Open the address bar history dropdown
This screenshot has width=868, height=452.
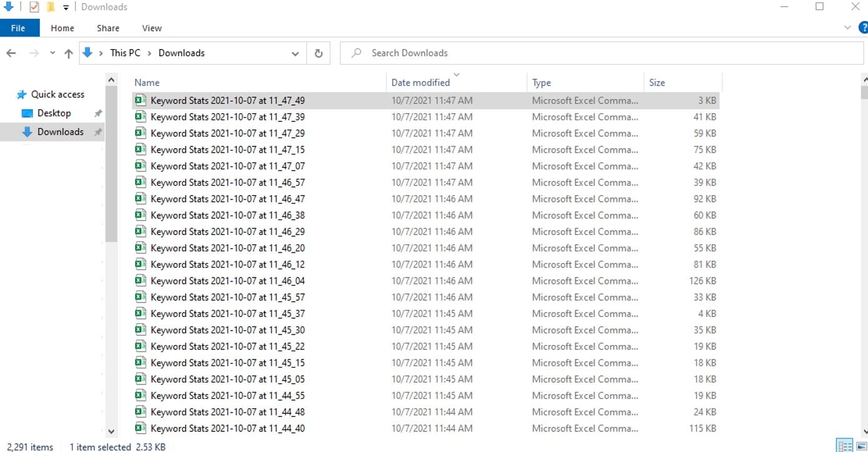[295, 54]
